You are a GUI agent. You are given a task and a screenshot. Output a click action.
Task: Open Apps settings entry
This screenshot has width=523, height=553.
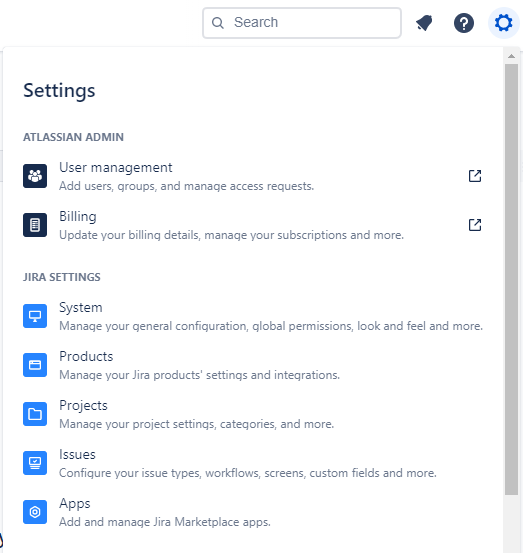[x=253, y=512]
